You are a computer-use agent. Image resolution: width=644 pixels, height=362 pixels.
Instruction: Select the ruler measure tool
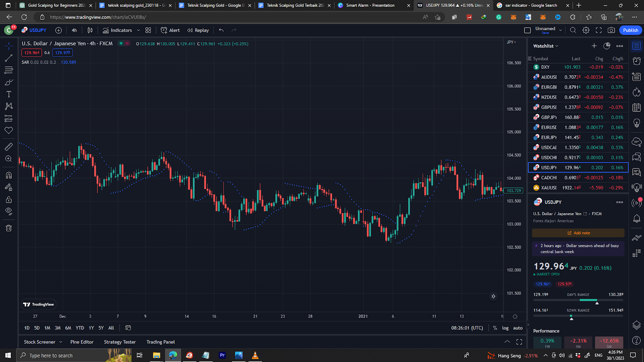coord(8,147)
